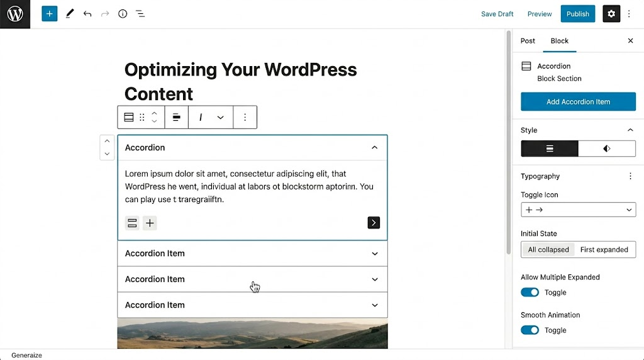Toggle the settings gear sidebar
Image resolution: width=644 pixels, height=360 pixels.
pyautogui.click(x=611, y=14)
